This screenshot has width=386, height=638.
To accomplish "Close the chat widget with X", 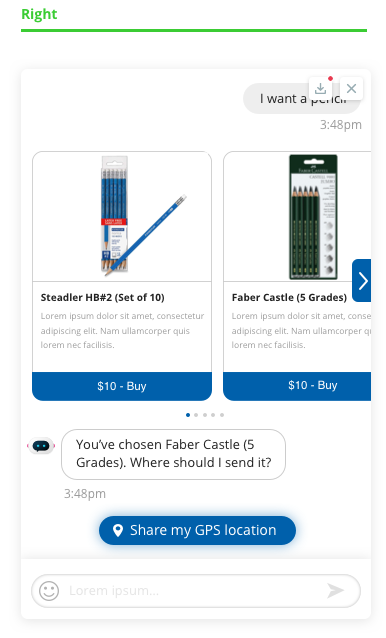I will point(351,88).
